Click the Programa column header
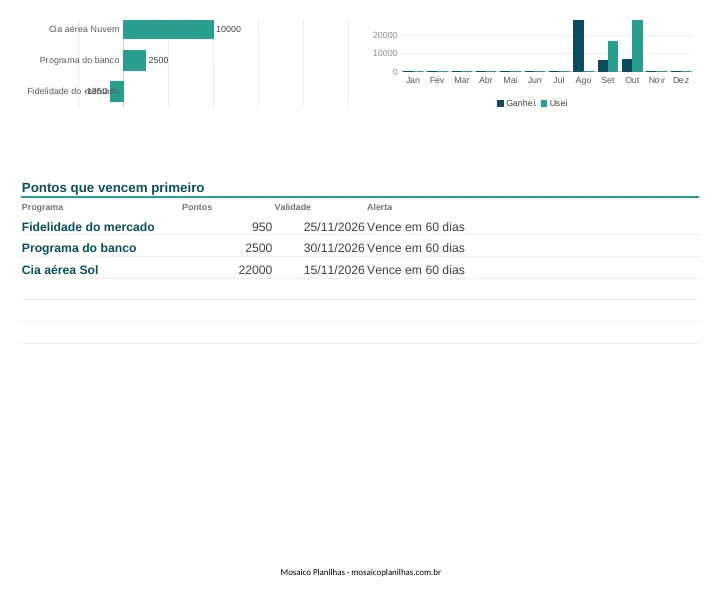This screenshot has width=719, height=597. 42,207
